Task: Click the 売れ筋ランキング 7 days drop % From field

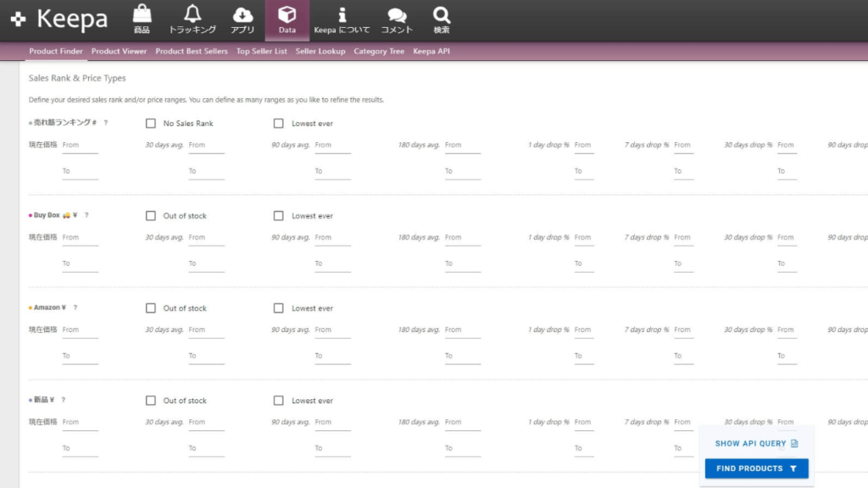Action: pyautogui.click(x=684, y=146)
